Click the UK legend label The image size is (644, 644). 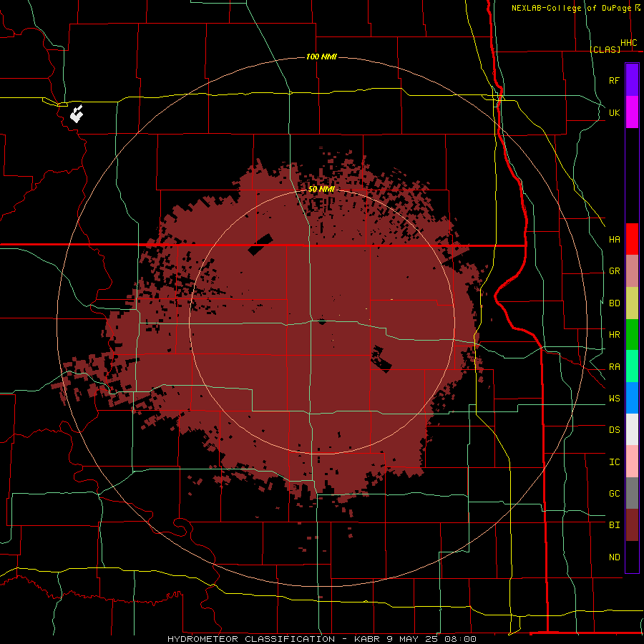click(x=615, y=112)
